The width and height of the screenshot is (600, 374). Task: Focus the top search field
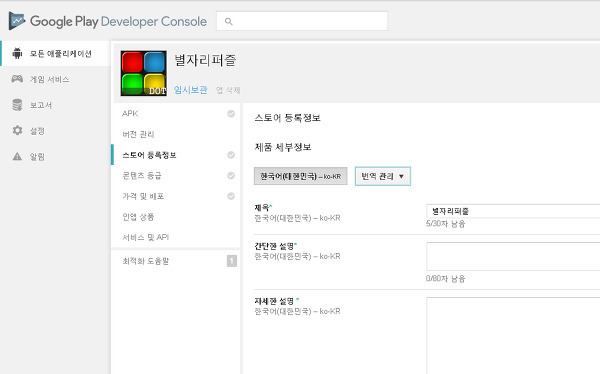click(302, 21)
